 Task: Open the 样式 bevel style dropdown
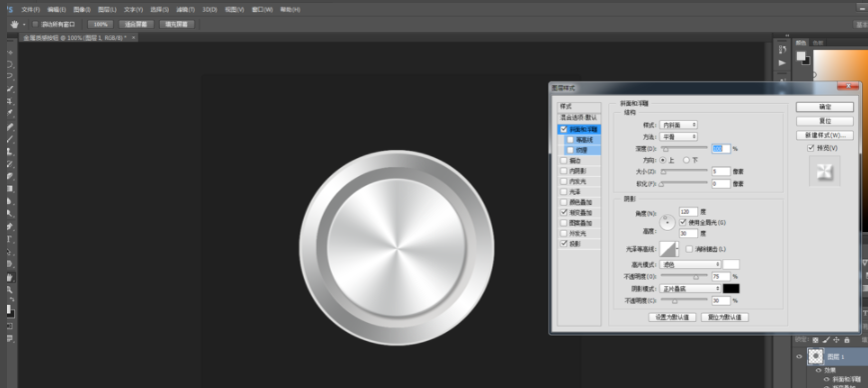tap(678, 125)
